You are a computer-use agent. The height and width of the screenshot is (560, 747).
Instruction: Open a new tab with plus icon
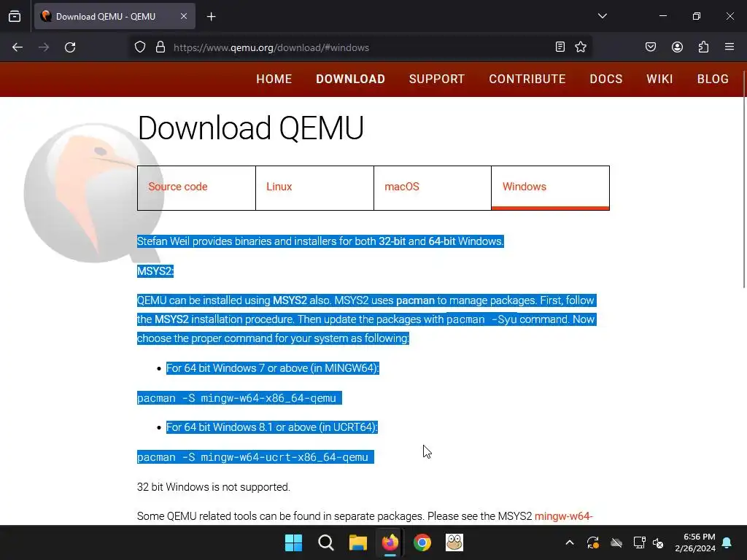pos(211,17)
